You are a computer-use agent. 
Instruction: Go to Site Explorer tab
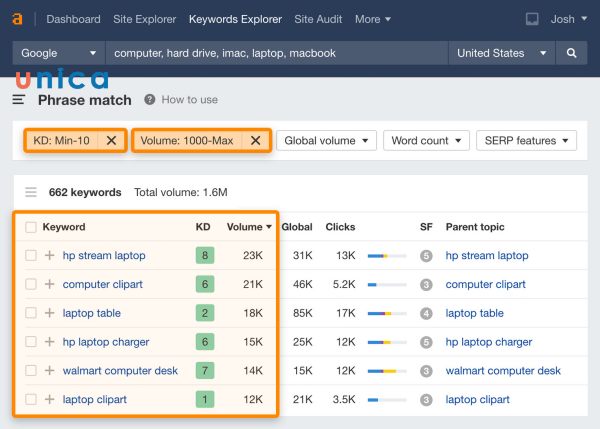click(x=145, y=19)
